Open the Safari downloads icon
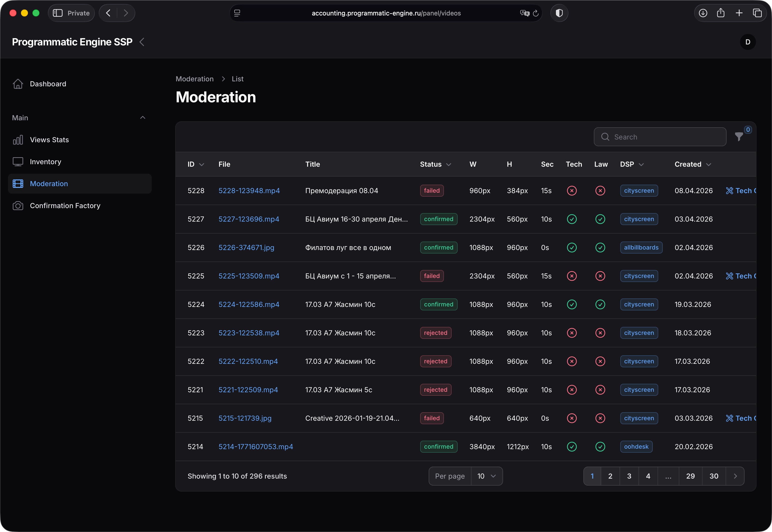The width and height of the screenshot is (772, 532). tap(703, 13)
